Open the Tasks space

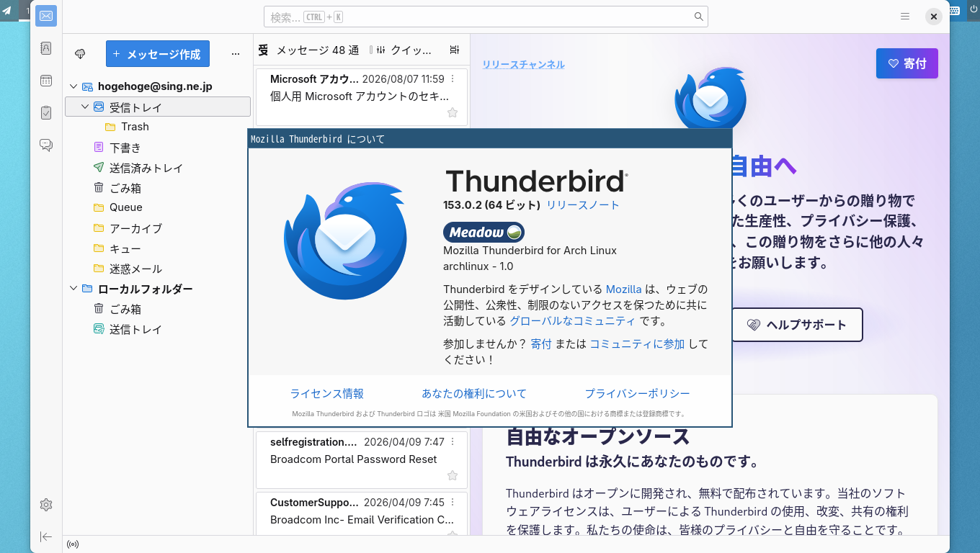[46, 112]
